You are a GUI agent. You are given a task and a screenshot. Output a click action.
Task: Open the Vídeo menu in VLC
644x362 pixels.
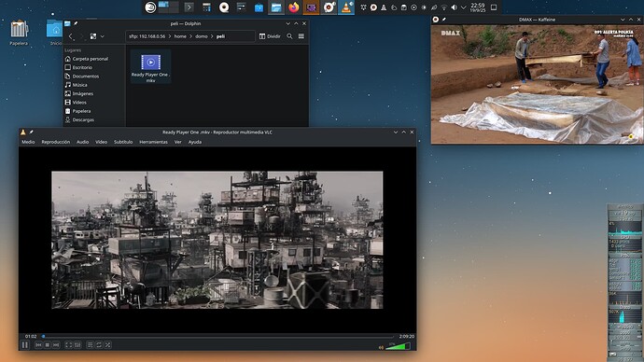coord(101,142)
